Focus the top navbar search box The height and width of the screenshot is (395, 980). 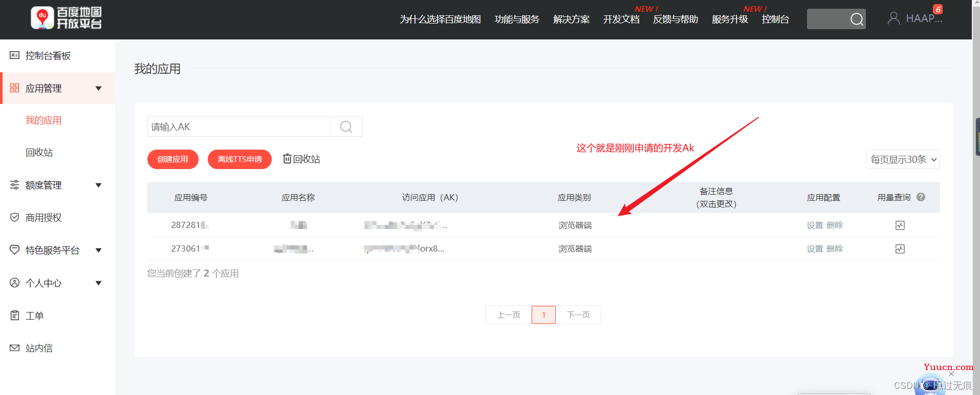pos(836,19)
